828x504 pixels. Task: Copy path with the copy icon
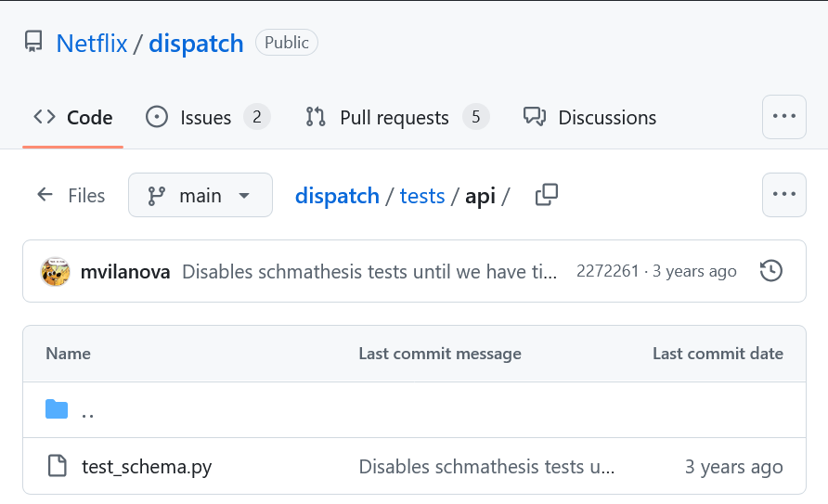point(547,195)
